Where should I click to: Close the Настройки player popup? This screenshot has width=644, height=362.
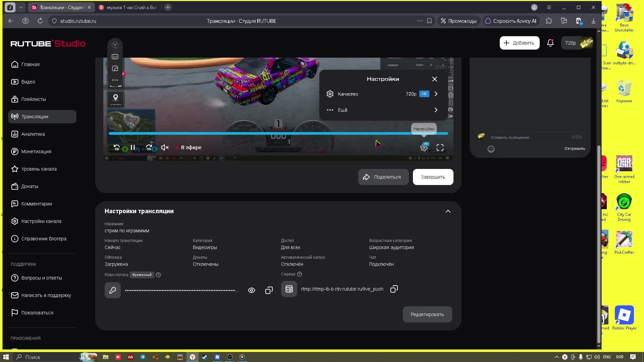coord(435,79)
